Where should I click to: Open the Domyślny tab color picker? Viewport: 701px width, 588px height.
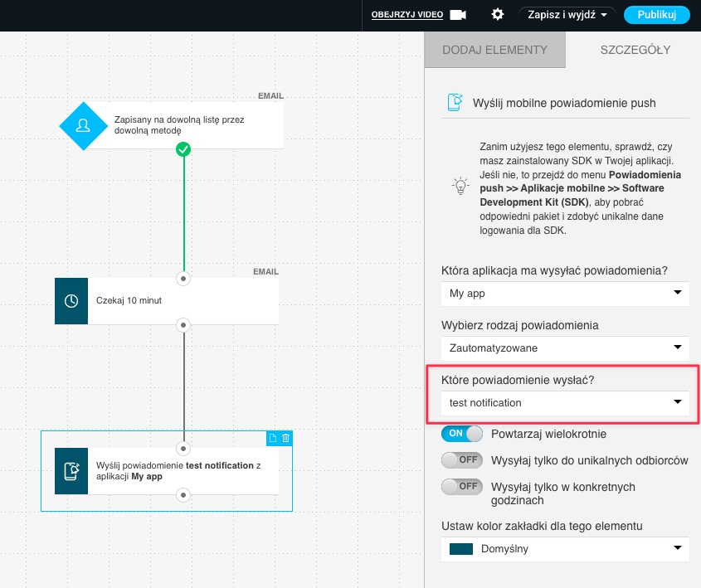tap(565, 548)
